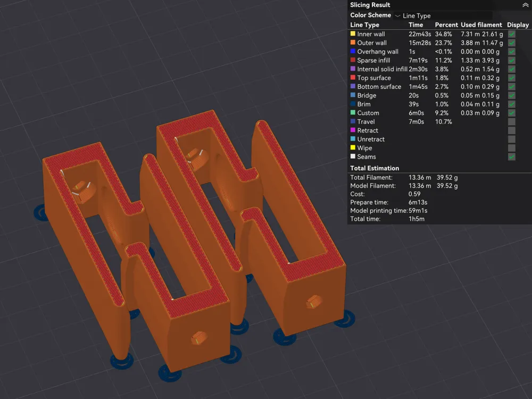Viewport: 532px width, 399px height.
Task: Click the Travel color swatch
Action: [x=353, y=121]
